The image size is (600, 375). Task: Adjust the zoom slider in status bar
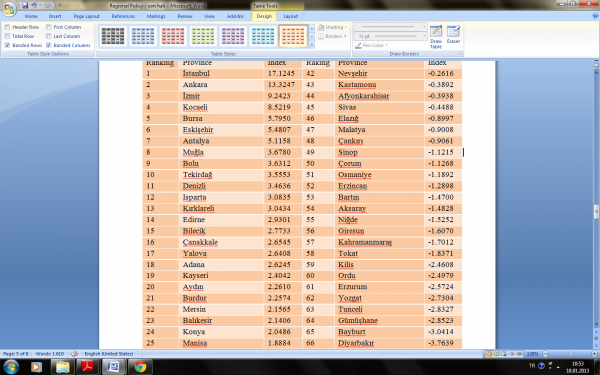(x=570, y=354)
